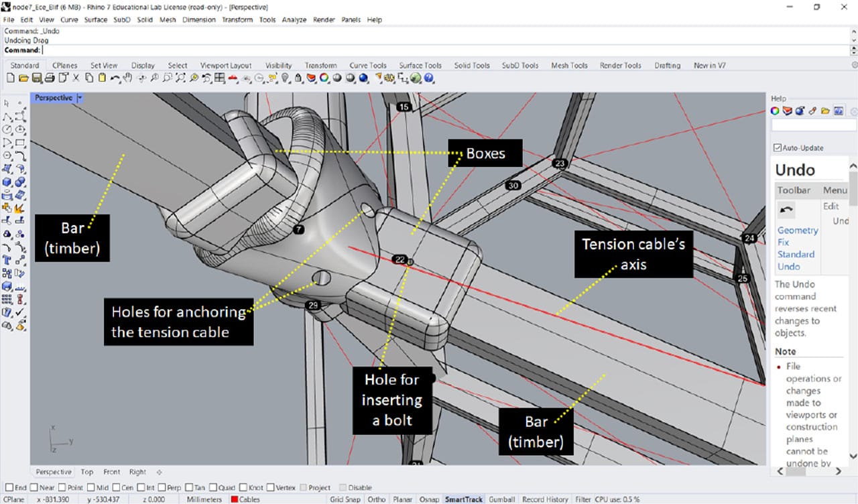Click the Open file folder icon
The width and height of the screenshot is (858, 504).
[23, 78]
